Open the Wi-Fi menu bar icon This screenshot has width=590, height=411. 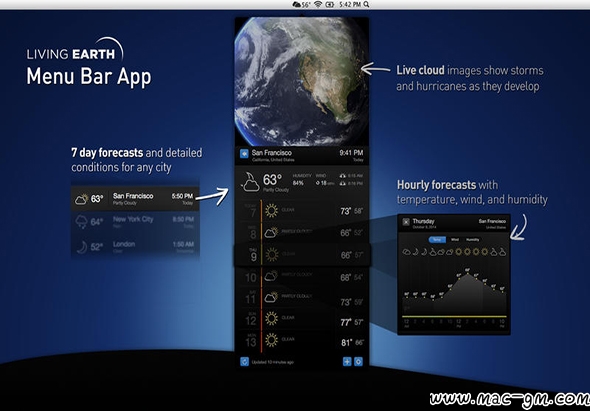(318, 5)
